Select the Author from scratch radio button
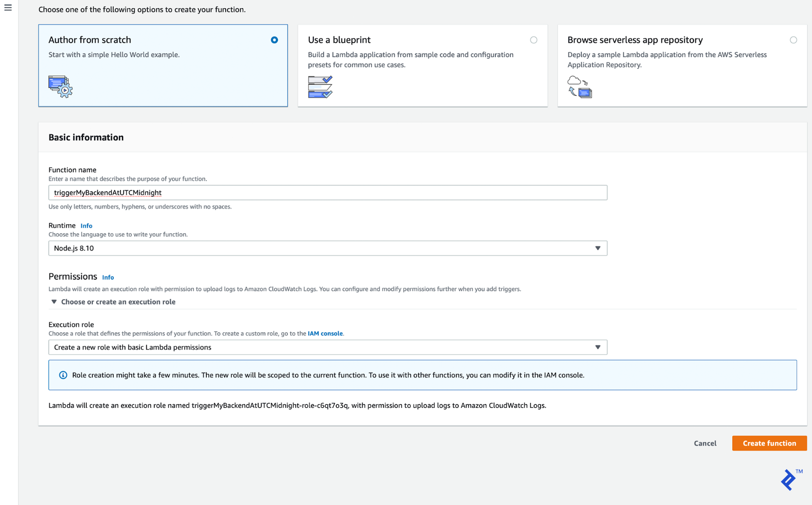812x505 pixels. [x=274, y=40]
